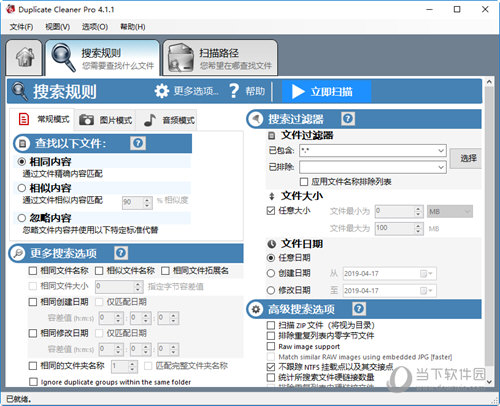Image resolution: width=500 pixels, height=406 pixels.
Task: Click the magnifier icon in 更多搜索选项 header
Action: 18,253
